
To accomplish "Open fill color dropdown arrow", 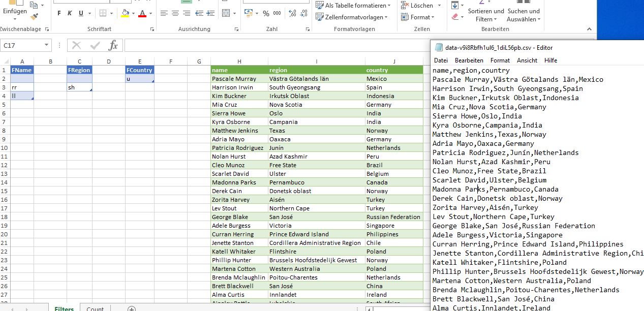I will (133, 13).
